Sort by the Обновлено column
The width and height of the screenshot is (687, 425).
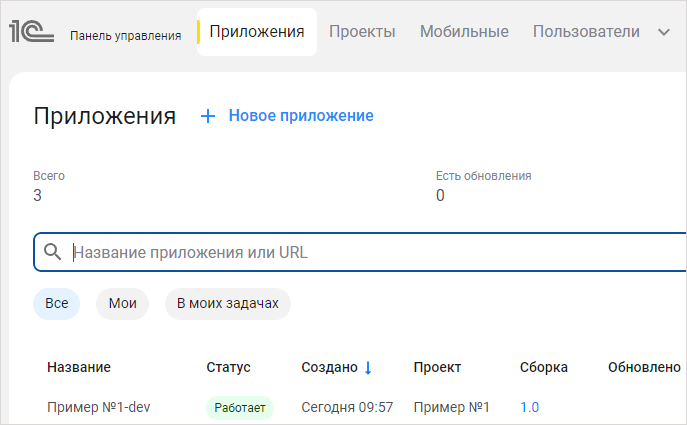pyautogui.click(x=644, y=367)
